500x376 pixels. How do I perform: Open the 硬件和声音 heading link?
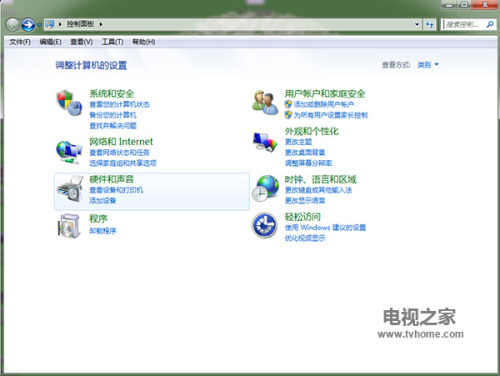(x=112, y=179)
